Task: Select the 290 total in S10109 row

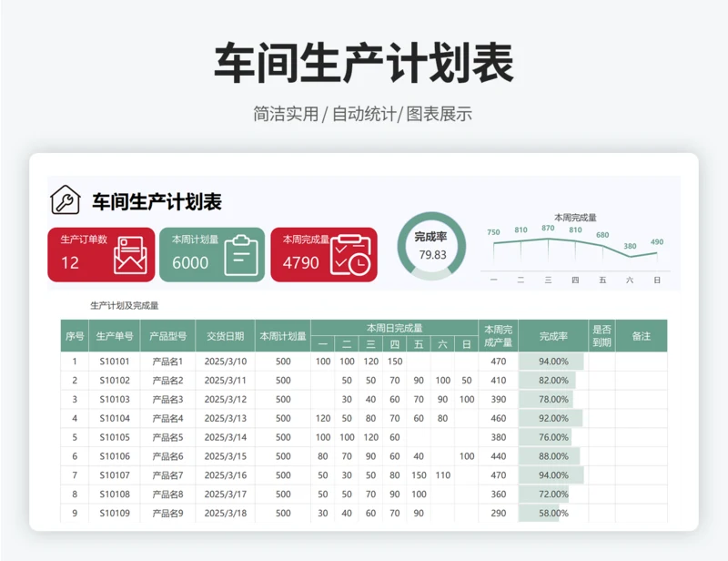Action: point(498,513)
